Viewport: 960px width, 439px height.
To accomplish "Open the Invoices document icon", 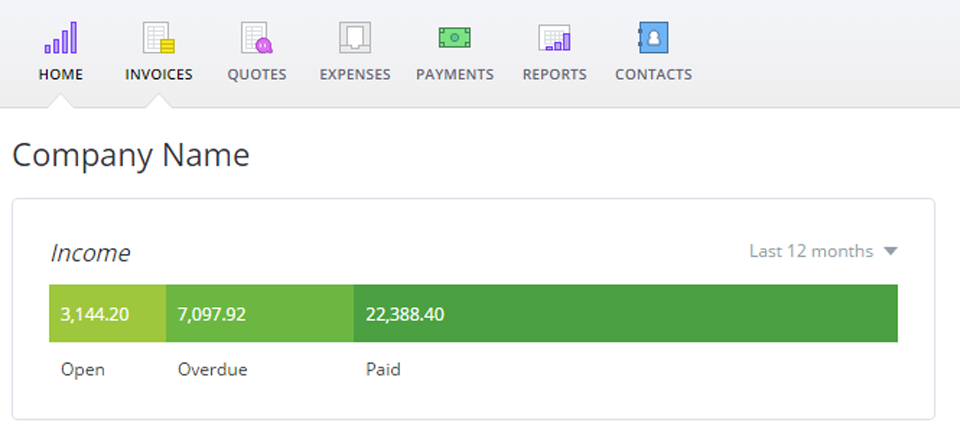I will click(x=159, y=38).
